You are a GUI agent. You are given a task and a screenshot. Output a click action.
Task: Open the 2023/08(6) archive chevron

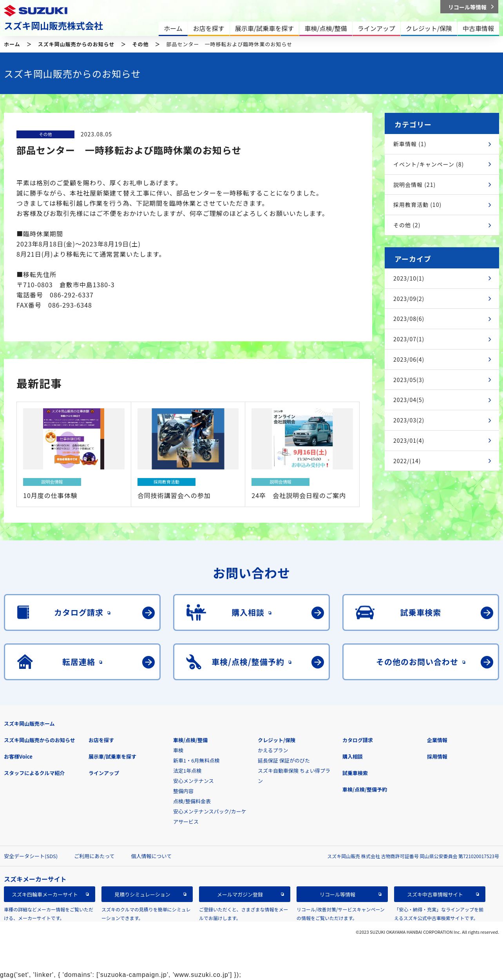click(490, 319)
